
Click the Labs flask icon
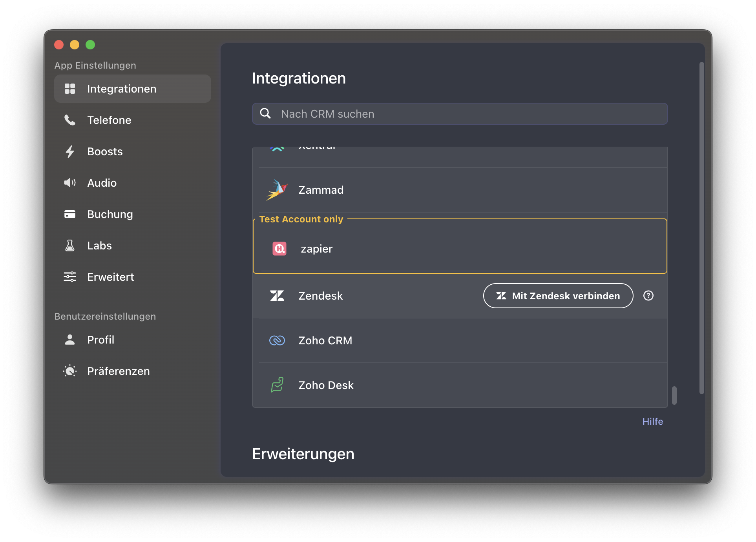pyautogui.click(x=70, y=246)
